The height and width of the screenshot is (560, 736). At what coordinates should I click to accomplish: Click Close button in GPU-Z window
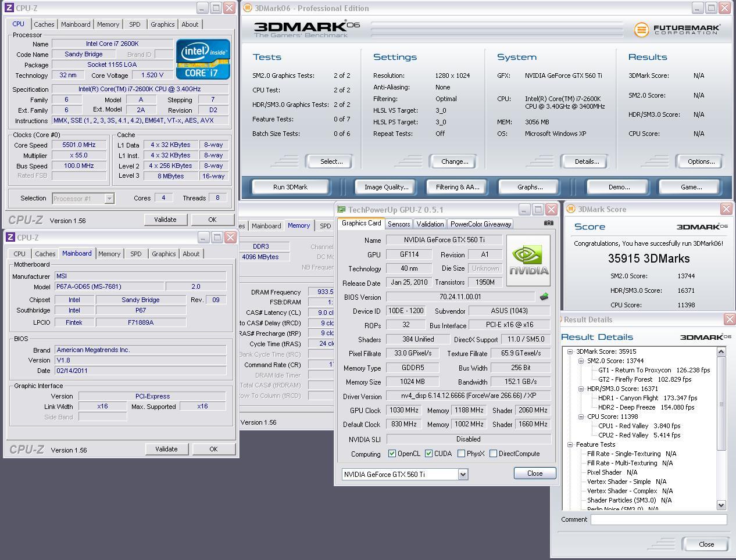tap(535, 473)
